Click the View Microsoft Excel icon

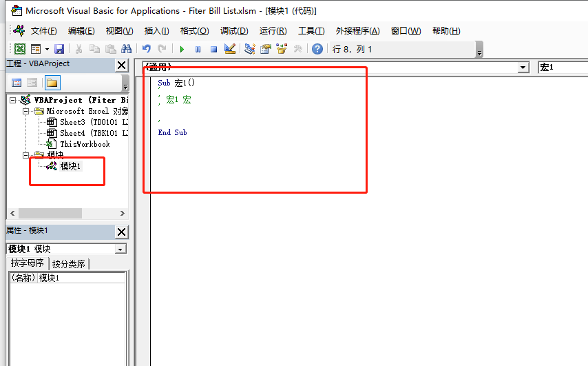[x=19, y=49]
